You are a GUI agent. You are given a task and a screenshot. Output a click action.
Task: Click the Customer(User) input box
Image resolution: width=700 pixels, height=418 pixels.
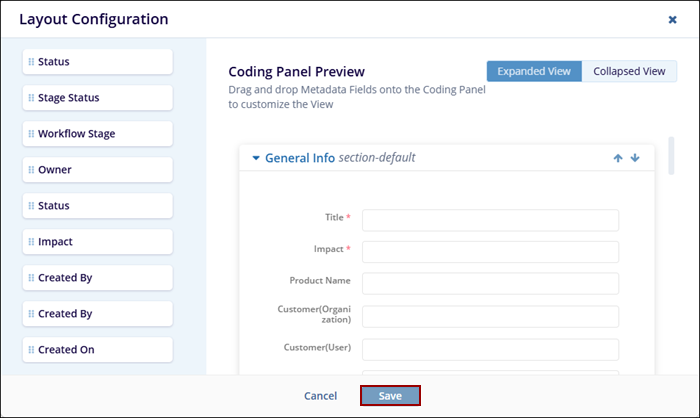(490, 349)
